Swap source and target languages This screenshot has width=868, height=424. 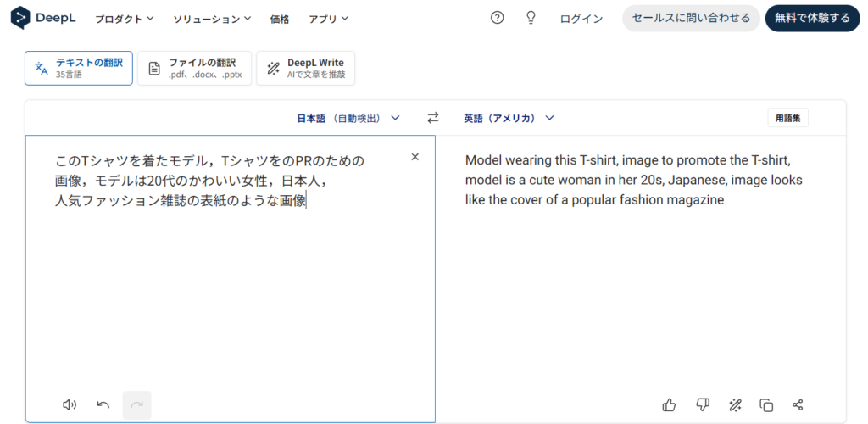click(x=432, y=117)
